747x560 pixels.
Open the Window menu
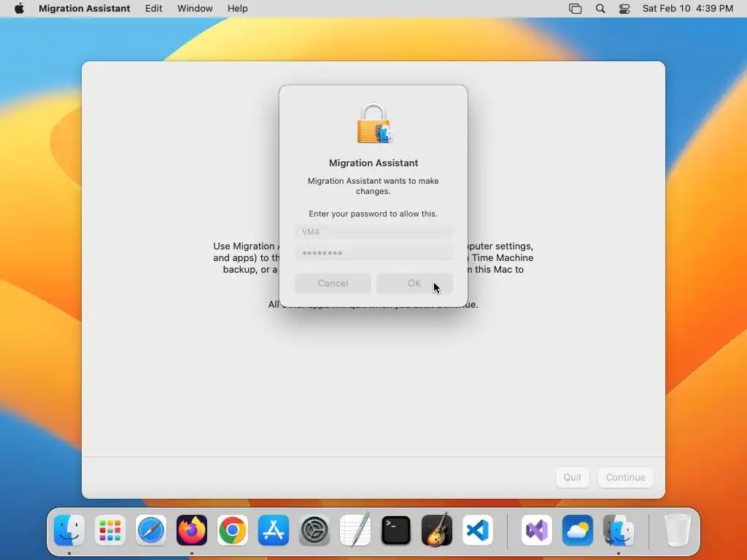(x=195, y=9)
